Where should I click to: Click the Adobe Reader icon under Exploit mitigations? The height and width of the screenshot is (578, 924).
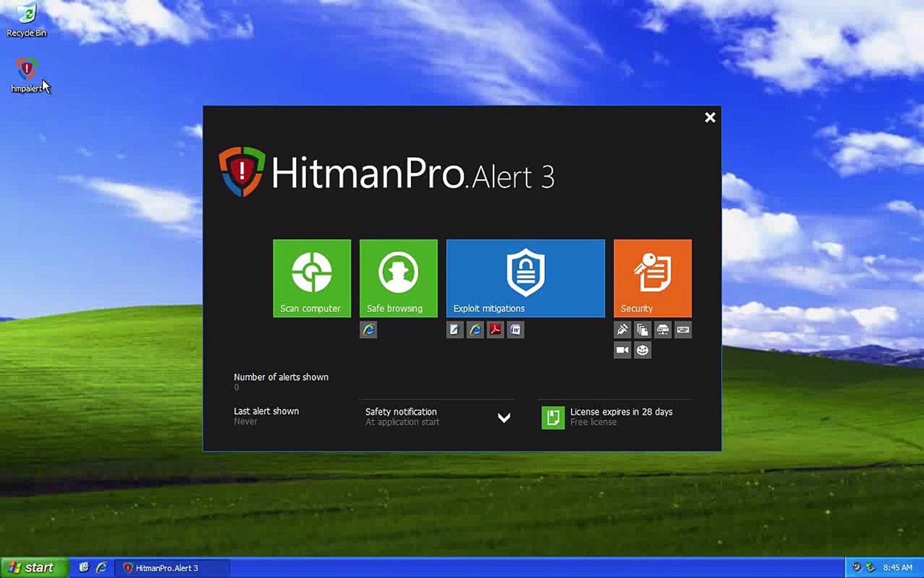point(495,330)
